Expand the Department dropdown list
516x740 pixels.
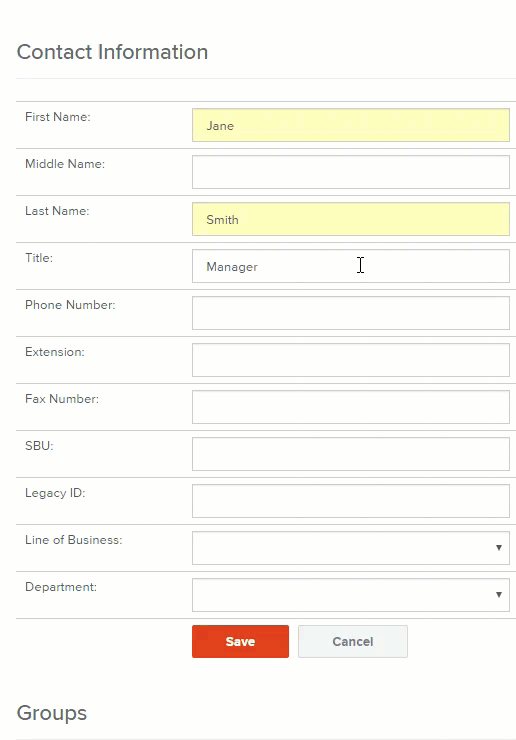351,595
